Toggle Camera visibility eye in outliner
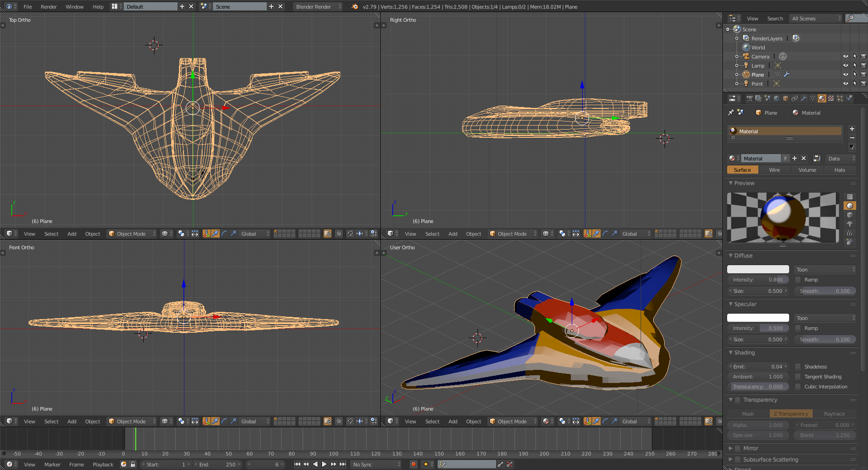 click(845, 56)
